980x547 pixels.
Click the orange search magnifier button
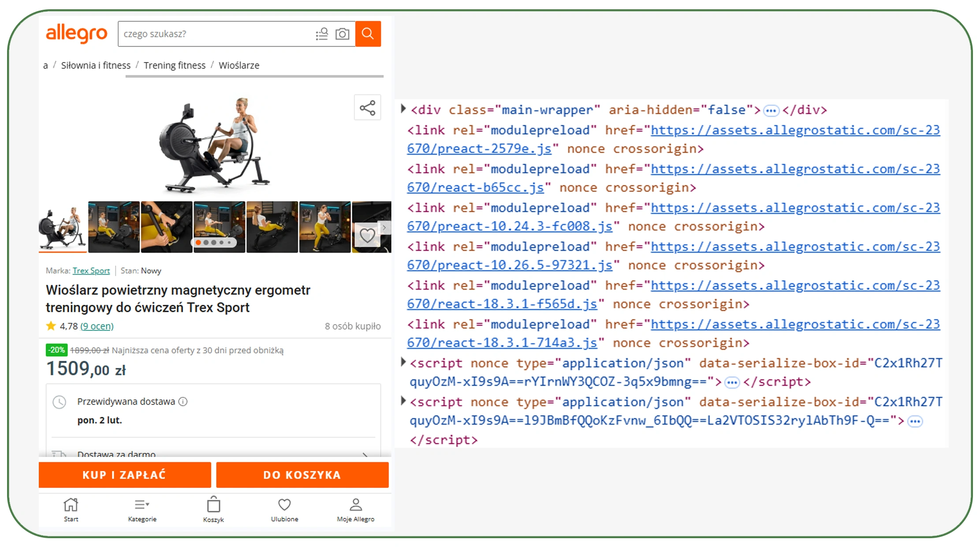coord(368,34)
